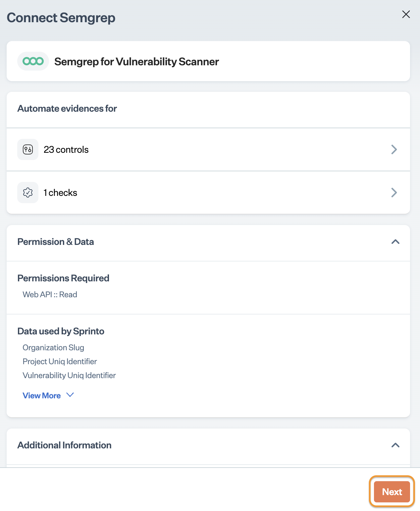Click the Semgrep green rings logo
Image resolution: width=420 pixels, height=511 pixels.
coord(33,61)
